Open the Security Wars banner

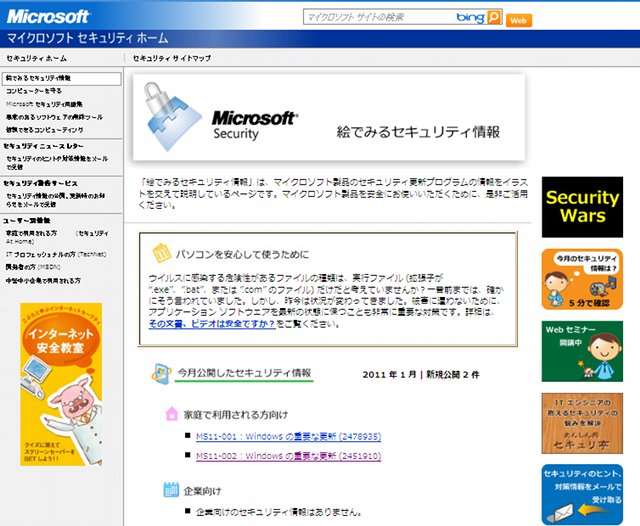582,207
